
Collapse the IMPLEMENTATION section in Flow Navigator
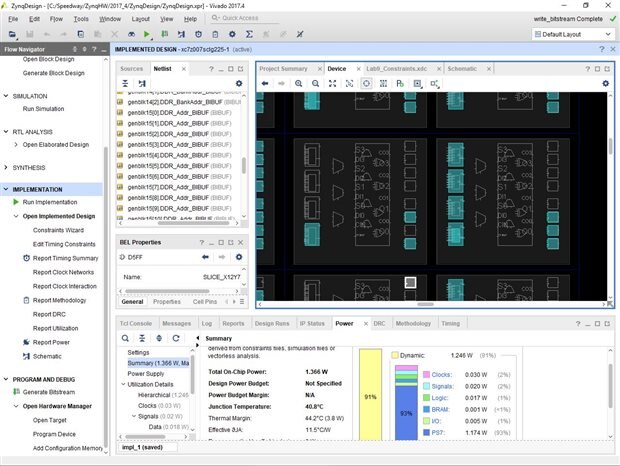(x=7, y=189)
